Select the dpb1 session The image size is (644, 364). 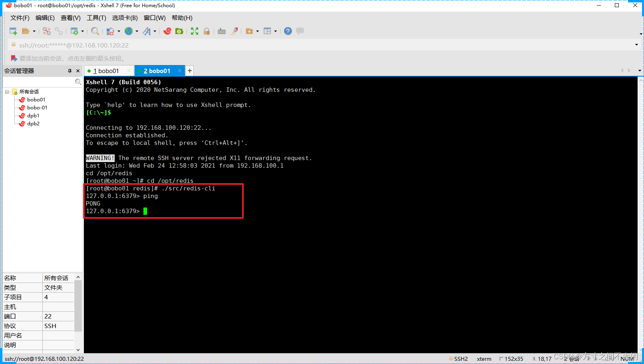pos(33,115)
